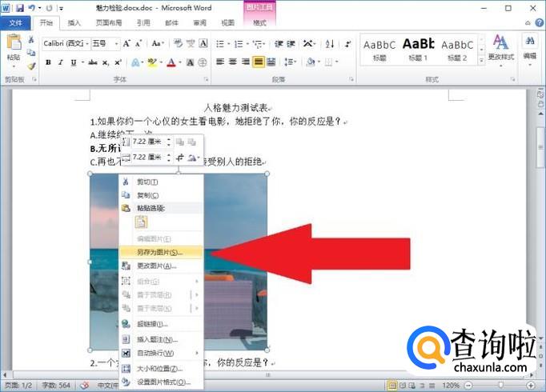
Task: Shrink font size with small A icon
Action: 139,43
